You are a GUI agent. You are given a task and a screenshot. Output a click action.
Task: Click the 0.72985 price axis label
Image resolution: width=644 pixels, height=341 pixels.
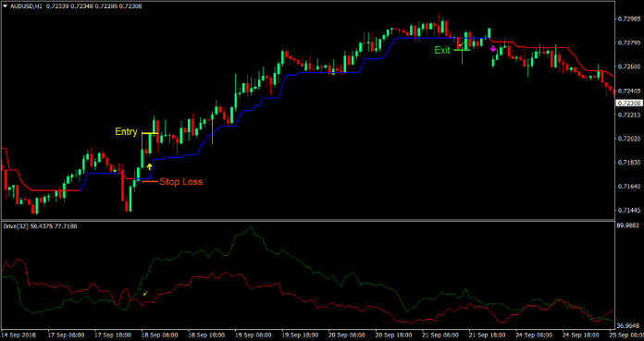[x=629, y=18]
